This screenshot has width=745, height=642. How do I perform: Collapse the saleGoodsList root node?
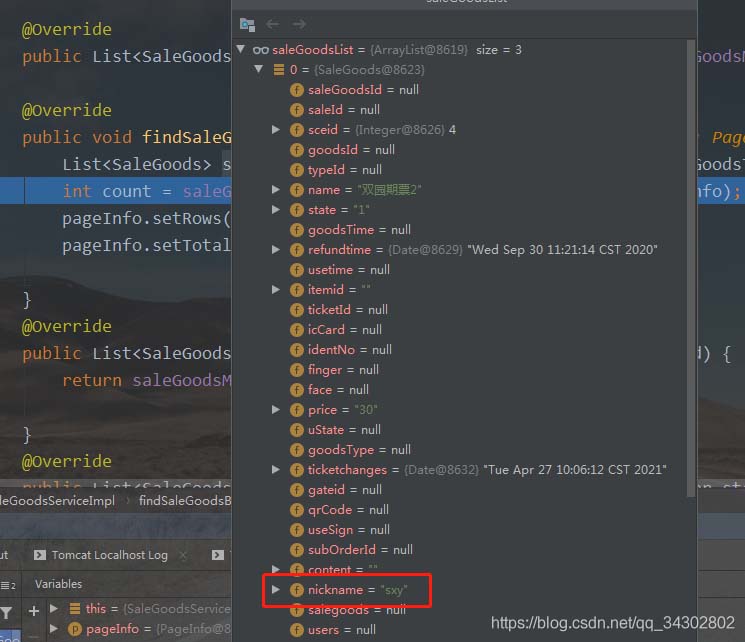point(241,49)
